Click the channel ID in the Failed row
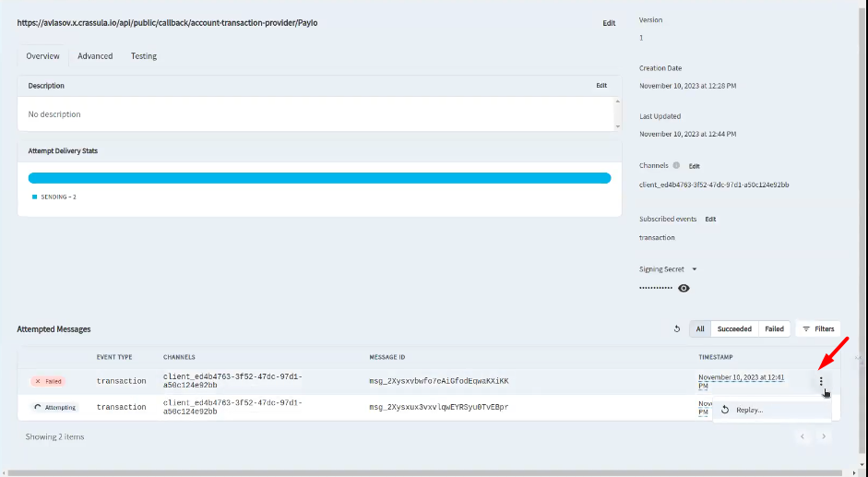 click(232, 381)
